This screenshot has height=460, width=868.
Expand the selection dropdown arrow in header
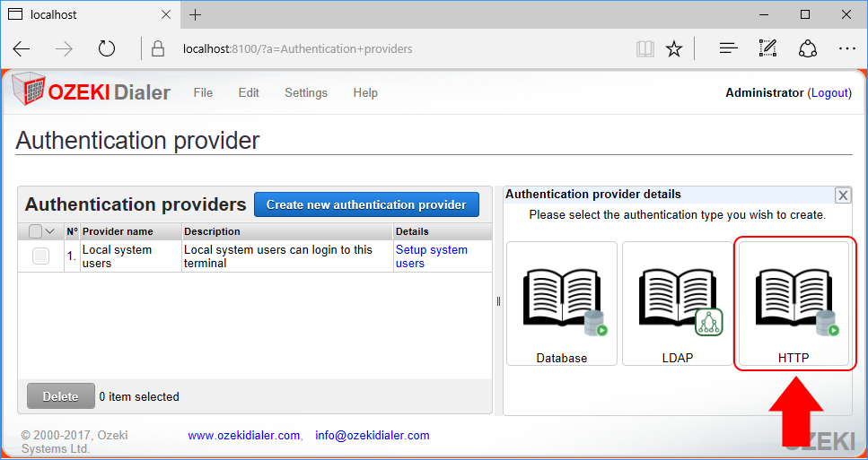point(50,231)
